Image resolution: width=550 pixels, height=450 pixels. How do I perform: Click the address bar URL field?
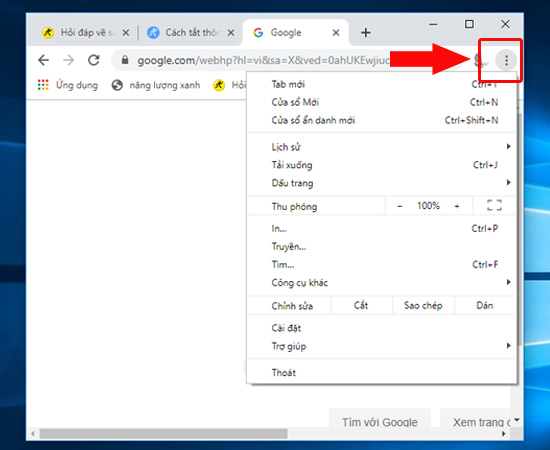coord(263,60)
